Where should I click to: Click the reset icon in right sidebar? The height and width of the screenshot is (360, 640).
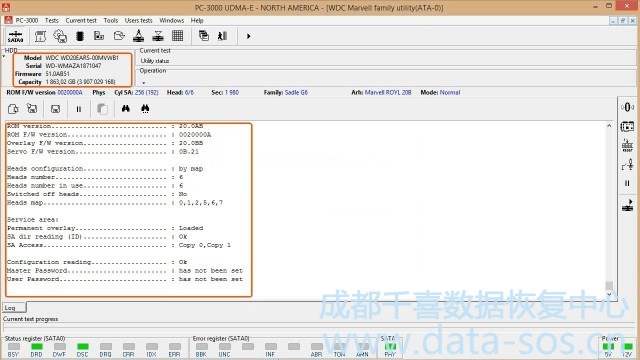[x=627, y=146]
